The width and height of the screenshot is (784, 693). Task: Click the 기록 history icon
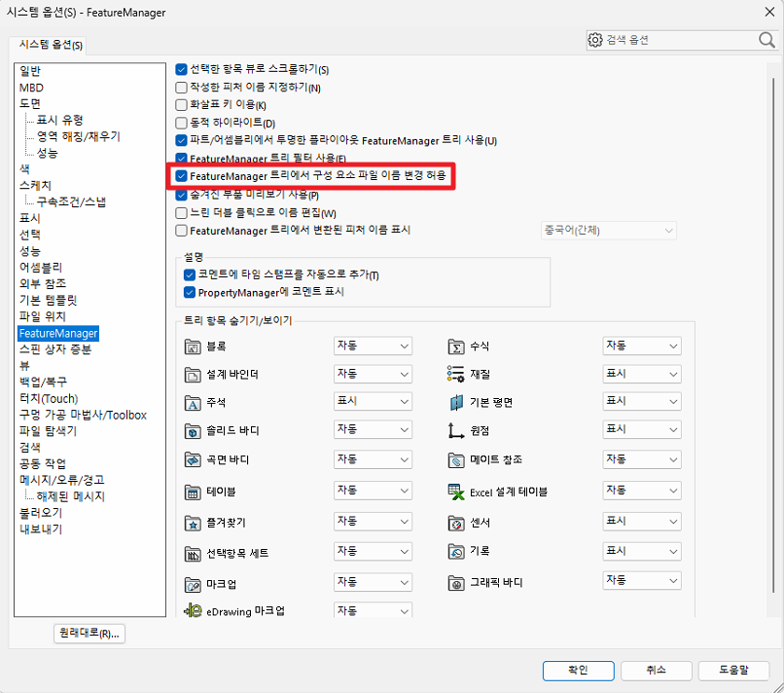(x=456, y=551)
